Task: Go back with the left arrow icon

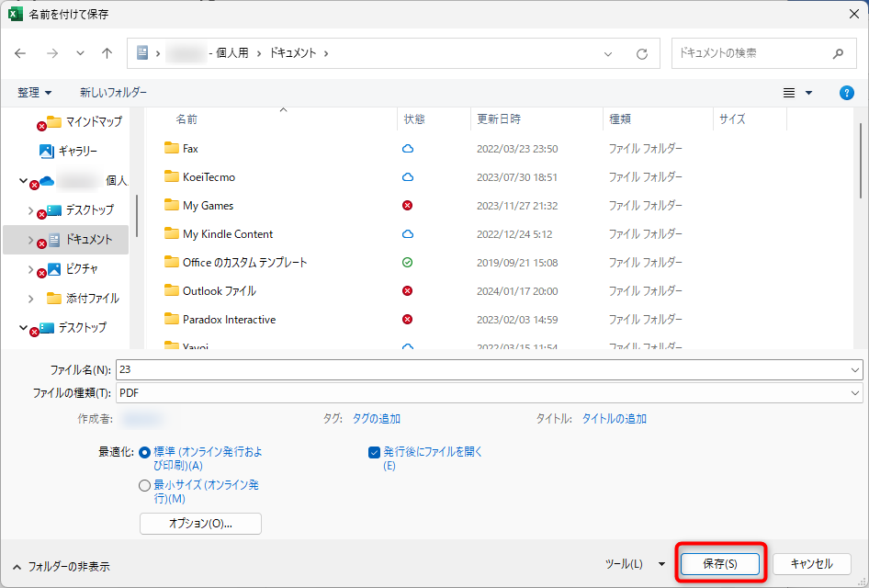Action: (20, 53)
